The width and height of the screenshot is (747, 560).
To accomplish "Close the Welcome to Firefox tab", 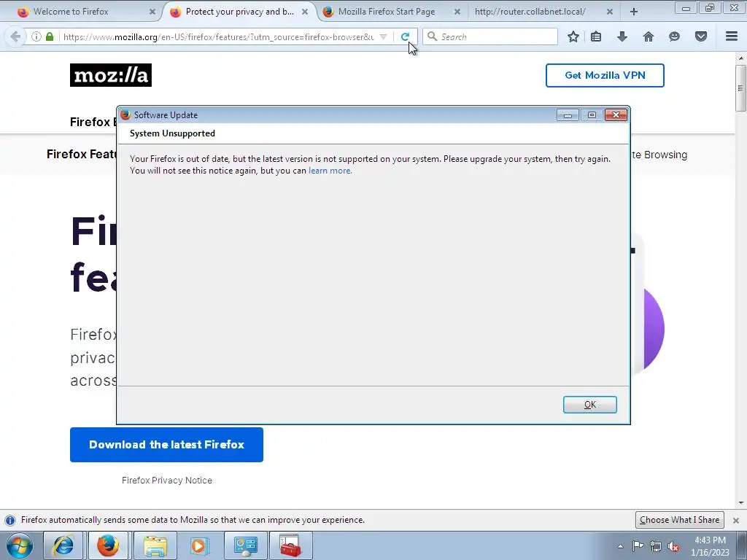I will [x=152, y=12].
